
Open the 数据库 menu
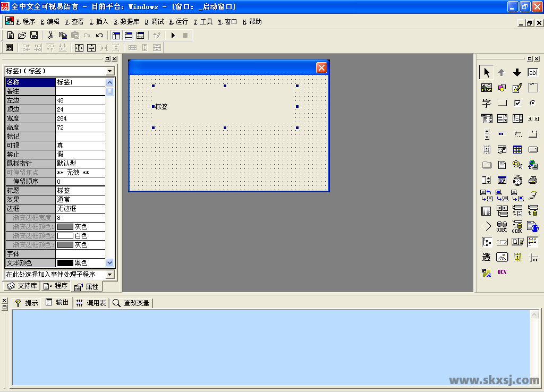(x=126, y=22)
